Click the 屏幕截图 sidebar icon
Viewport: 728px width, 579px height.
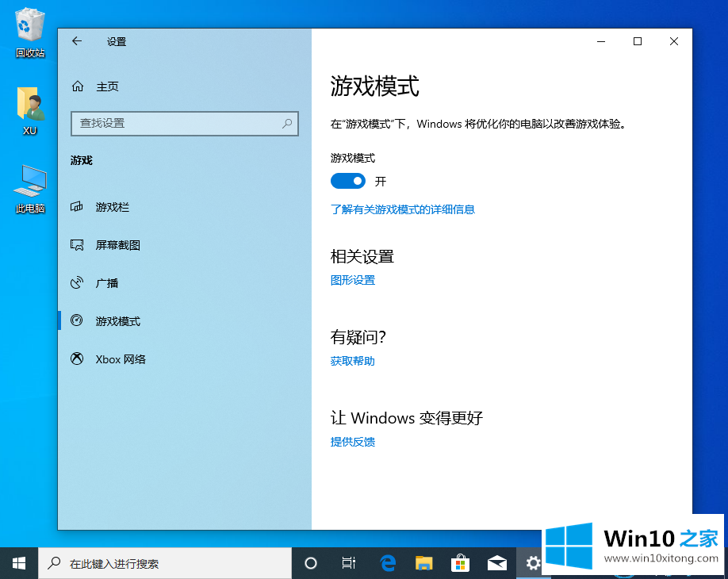[x=77, y=245]
